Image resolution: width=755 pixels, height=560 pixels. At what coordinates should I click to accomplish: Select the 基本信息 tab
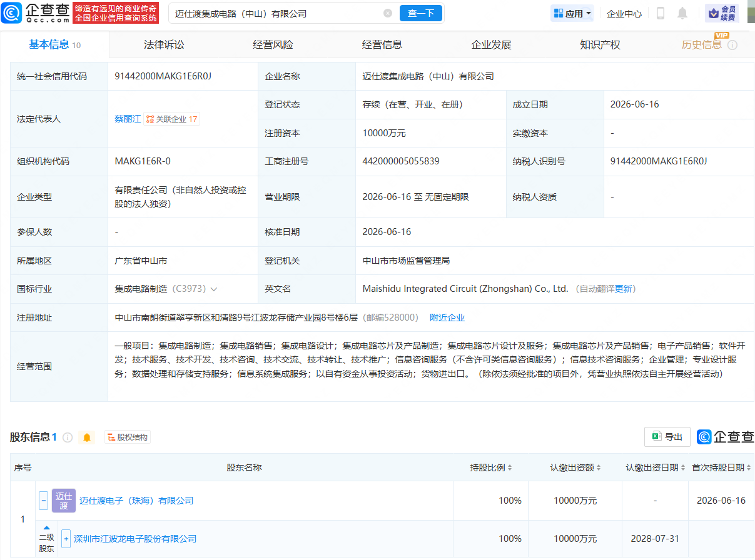point(55,44)
